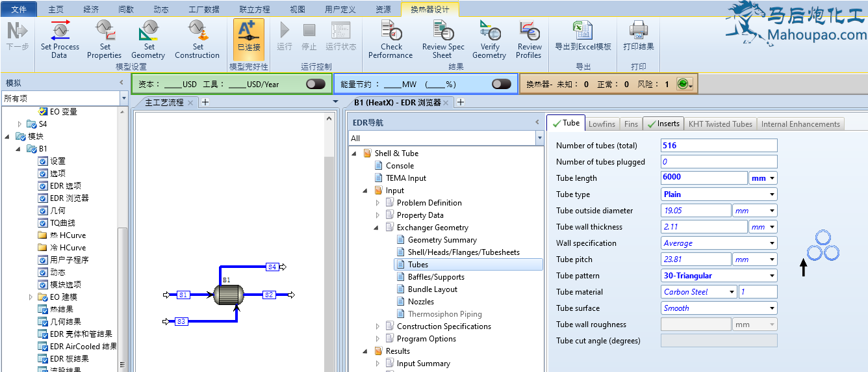
Task: Switch to Lowfins tab
Action: 602,124
